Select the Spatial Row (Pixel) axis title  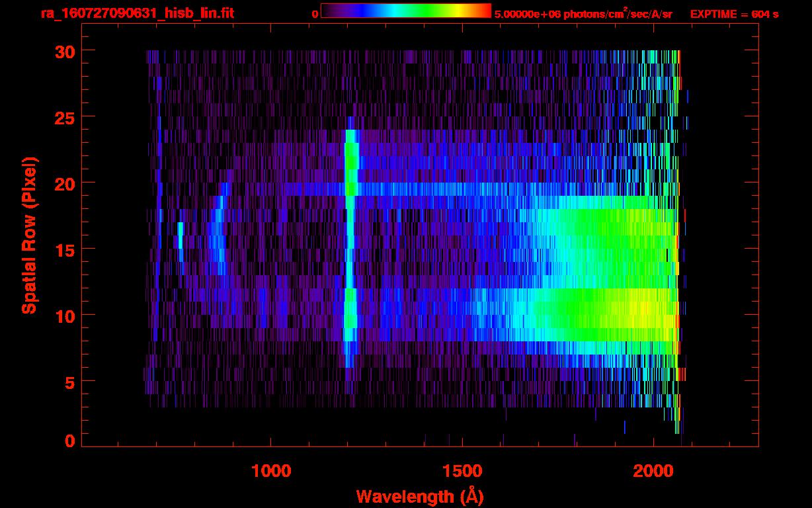[29, 235]
